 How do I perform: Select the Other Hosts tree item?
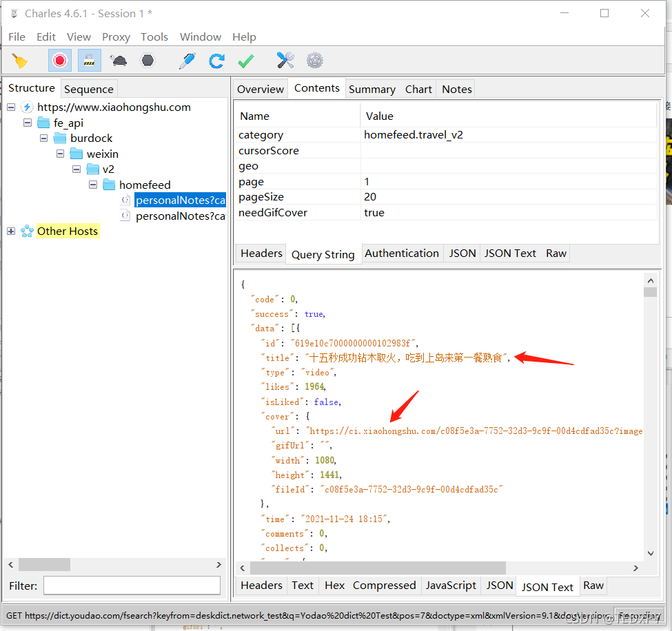click(68, 231)
